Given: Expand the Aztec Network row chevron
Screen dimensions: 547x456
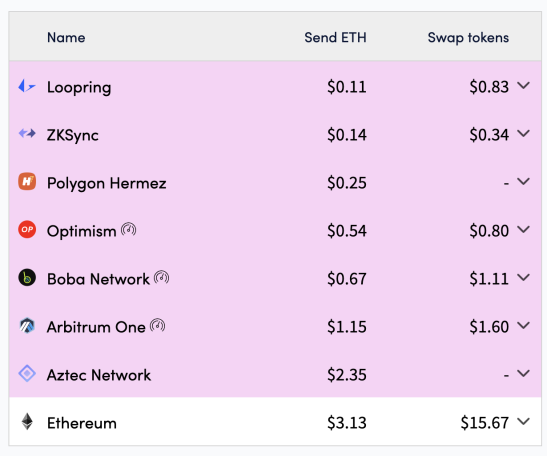Looking at the screenshot, I should 523,374.
